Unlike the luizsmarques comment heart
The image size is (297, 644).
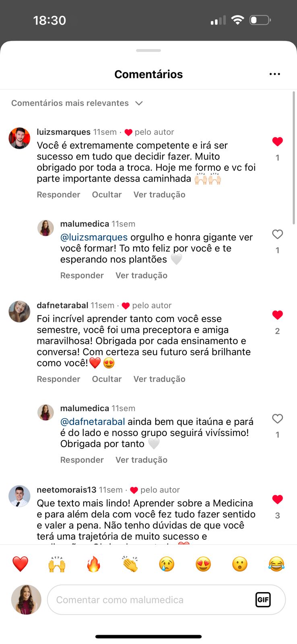tap(277, 142)
